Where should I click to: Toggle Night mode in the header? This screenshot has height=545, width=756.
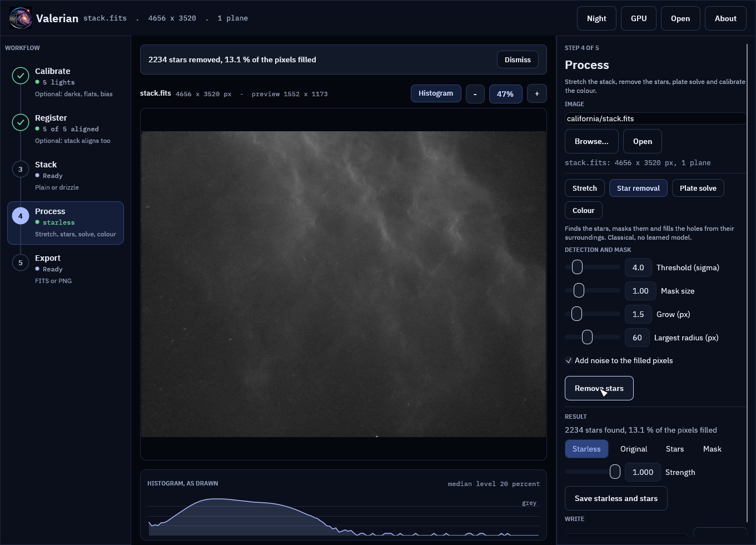click(596, 18)
